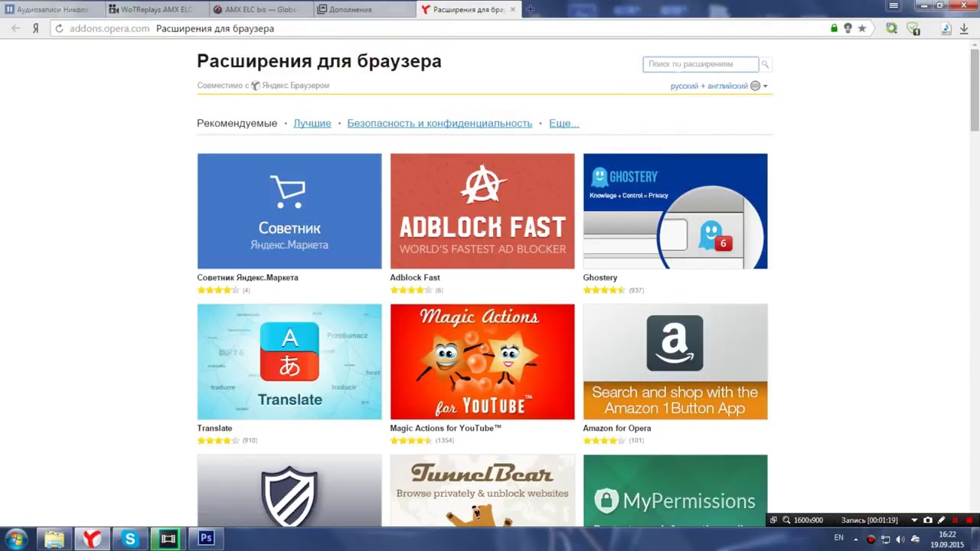Open File Explorer from the taskbar
Viewport: 980px width, 551px height.
[x=54, y=539]
